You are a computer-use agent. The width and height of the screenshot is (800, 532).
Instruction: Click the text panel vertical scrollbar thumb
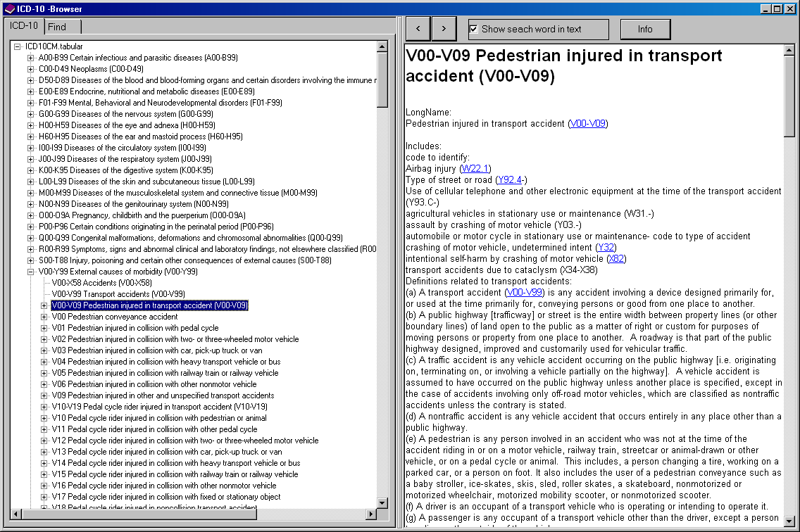[789, 96]
